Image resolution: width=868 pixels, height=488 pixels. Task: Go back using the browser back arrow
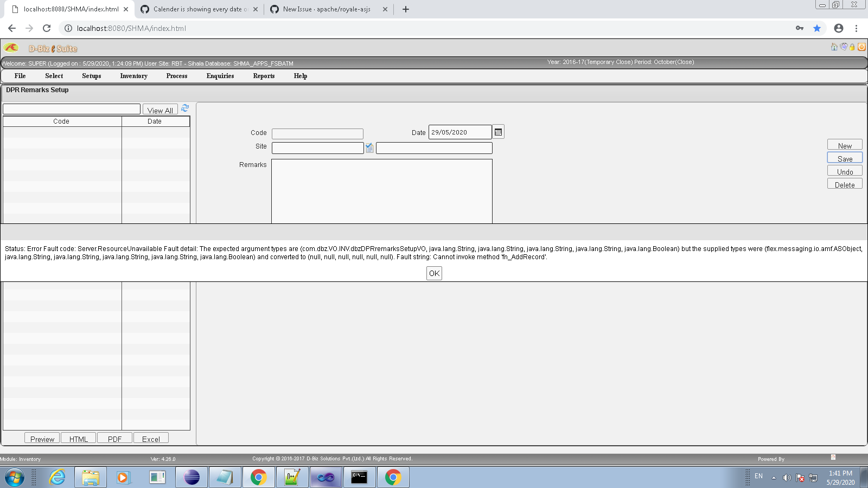(x=12, y=28)
